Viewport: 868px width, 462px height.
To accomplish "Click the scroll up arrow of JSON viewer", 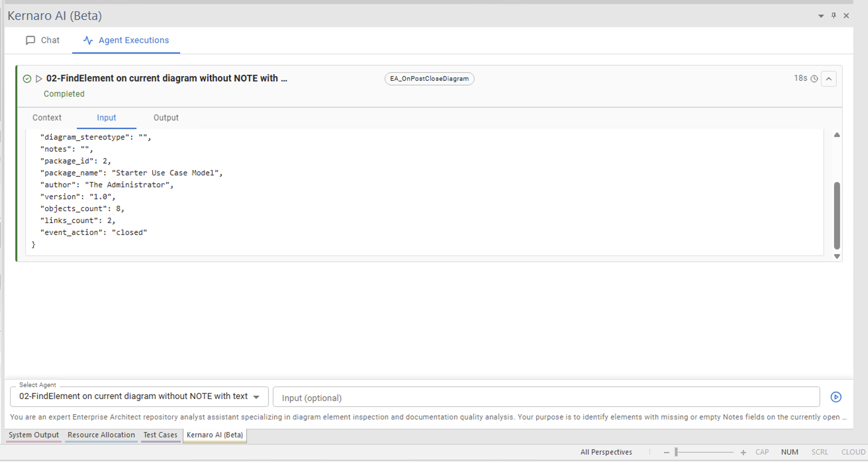I will coord(837,135).
